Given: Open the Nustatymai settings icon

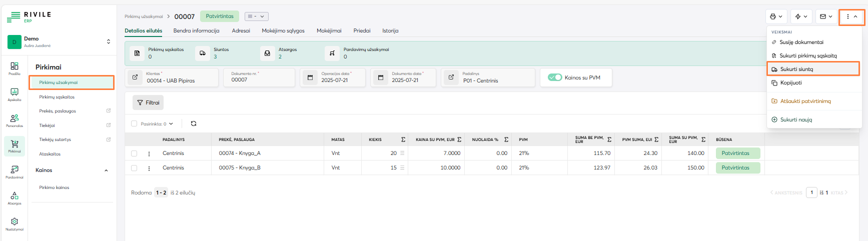Looking at the screenshot, I should click(x=15, y=223).
